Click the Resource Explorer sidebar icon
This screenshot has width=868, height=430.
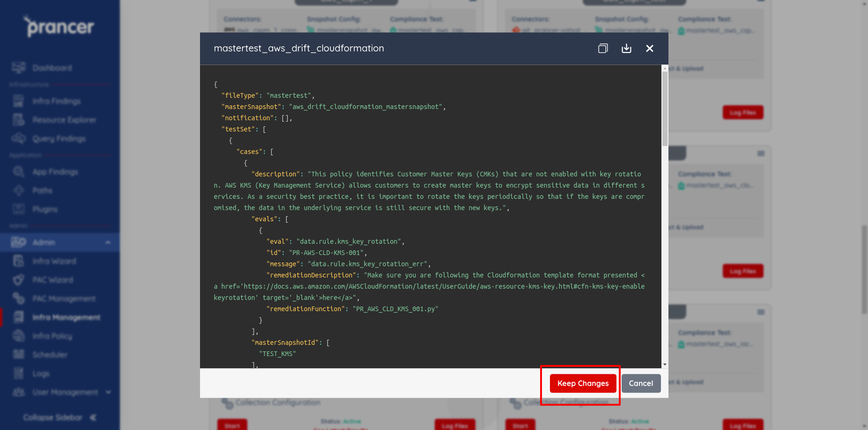19,119
